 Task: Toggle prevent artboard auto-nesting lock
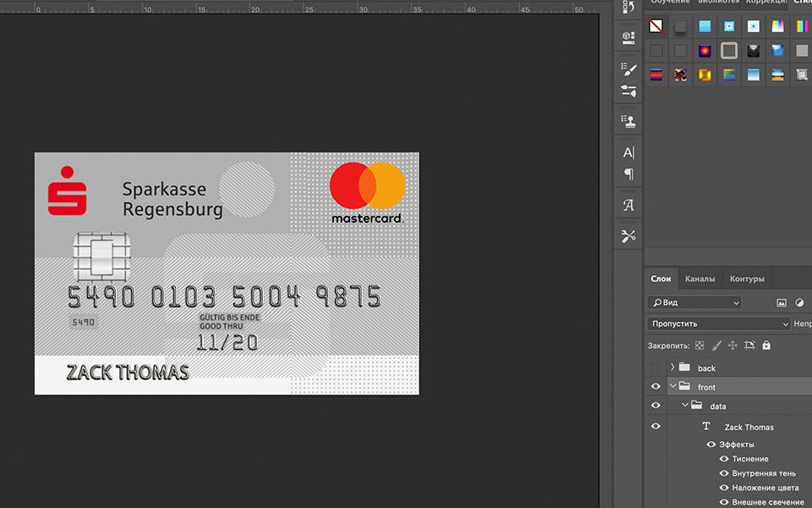749,345
